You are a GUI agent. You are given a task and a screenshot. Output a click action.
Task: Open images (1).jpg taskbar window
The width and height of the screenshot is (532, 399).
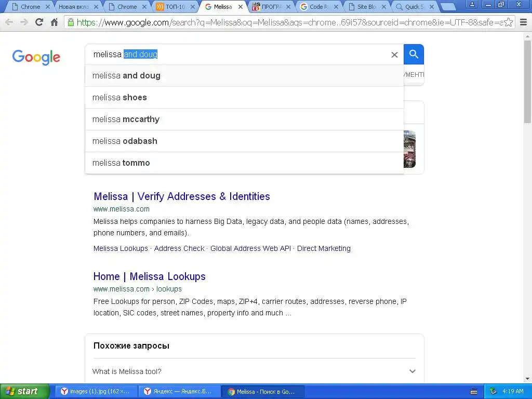[96, 392]
